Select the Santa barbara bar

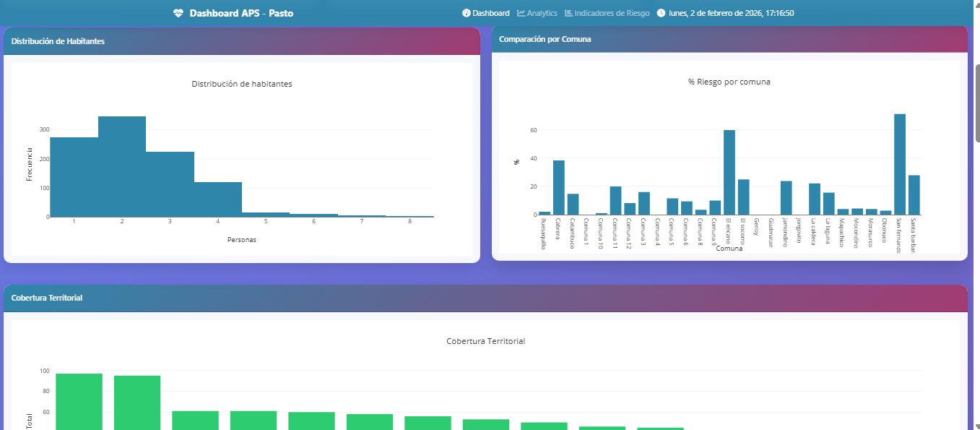[x=914, y=195]
